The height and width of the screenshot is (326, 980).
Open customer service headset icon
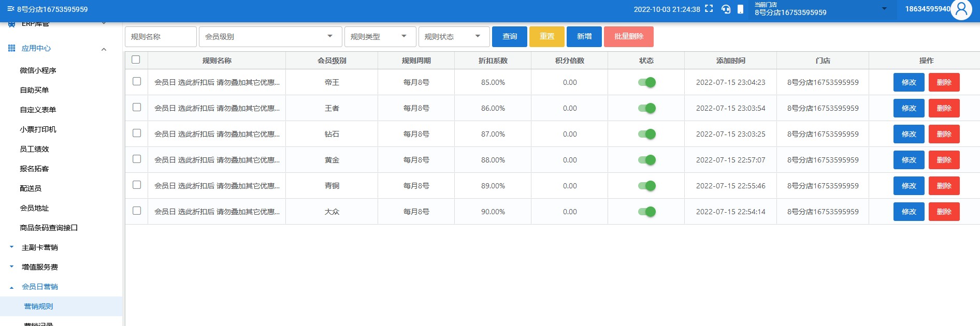726,9
